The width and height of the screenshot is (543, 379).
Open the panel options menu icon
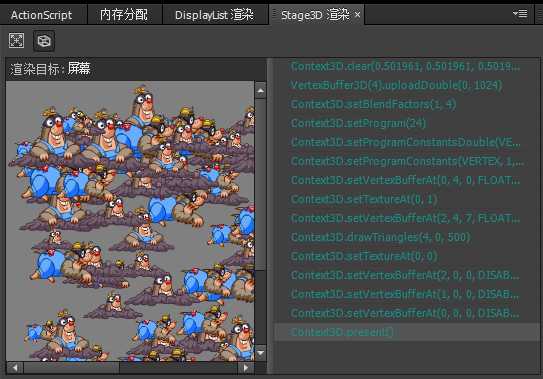520,14
